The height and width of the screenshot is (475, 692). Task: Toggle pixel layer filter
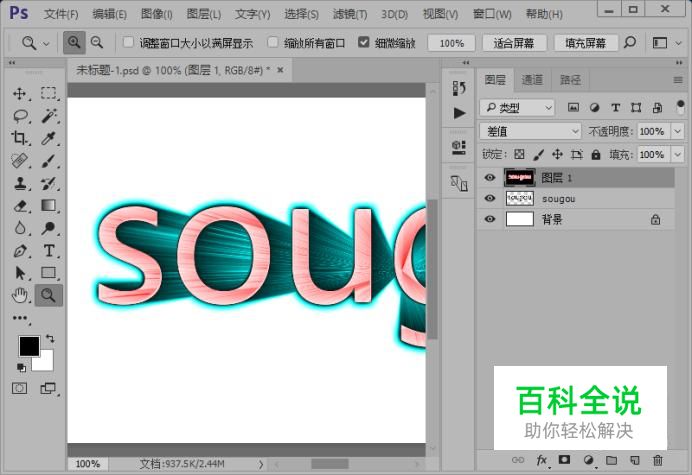pyautogui.click(x=573, y=107)
